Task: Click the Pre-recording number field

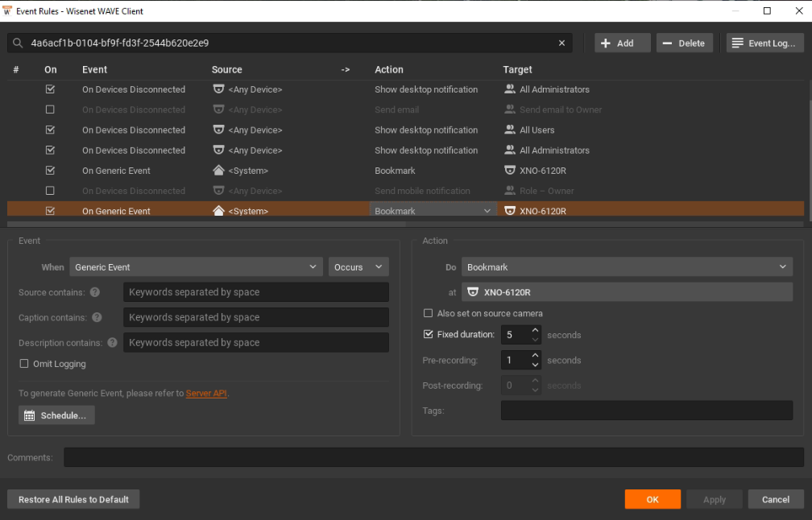Action: (516, 360)
